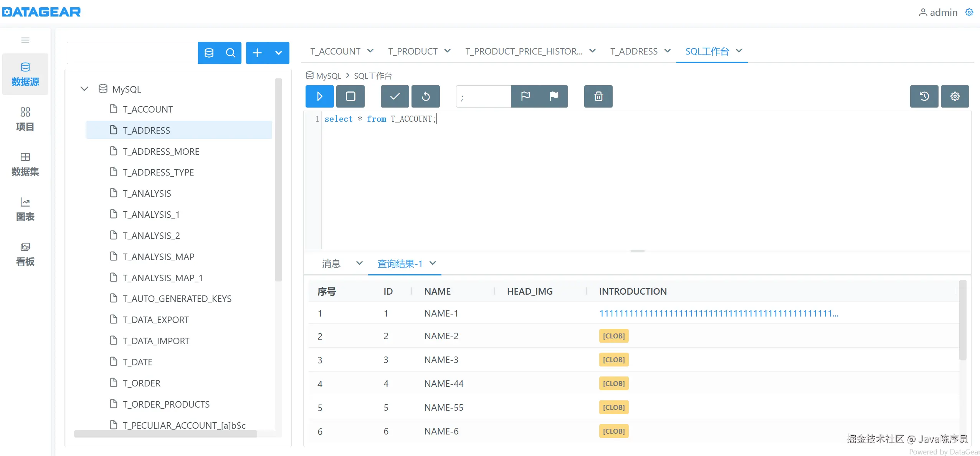Click the INTRODUCTION column header
Viewport: 980px width, 456px height.
point(633,291)
